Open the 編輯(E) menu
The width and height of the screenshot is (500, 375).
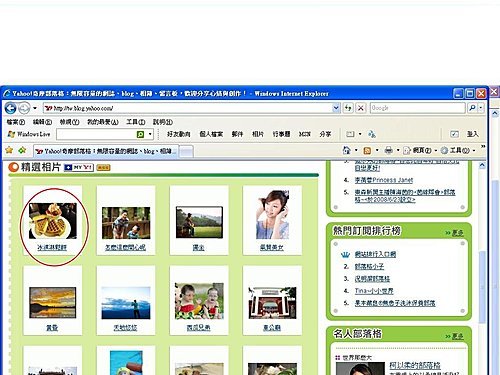pos(42,122)
